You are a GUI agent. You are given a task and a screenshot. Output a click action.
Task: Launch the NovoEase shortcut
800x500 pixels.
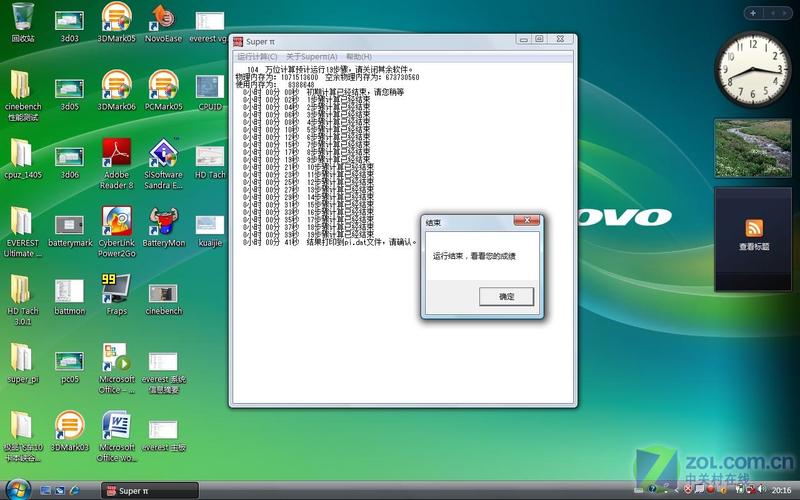(163, 22)
